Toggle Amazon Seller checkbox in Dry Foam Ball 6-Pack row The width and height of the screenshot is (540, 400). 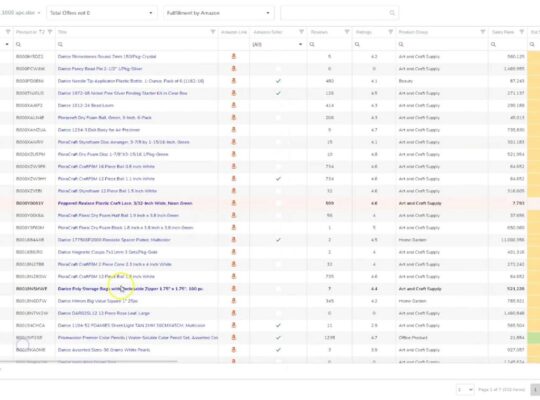tap(278, 117)
